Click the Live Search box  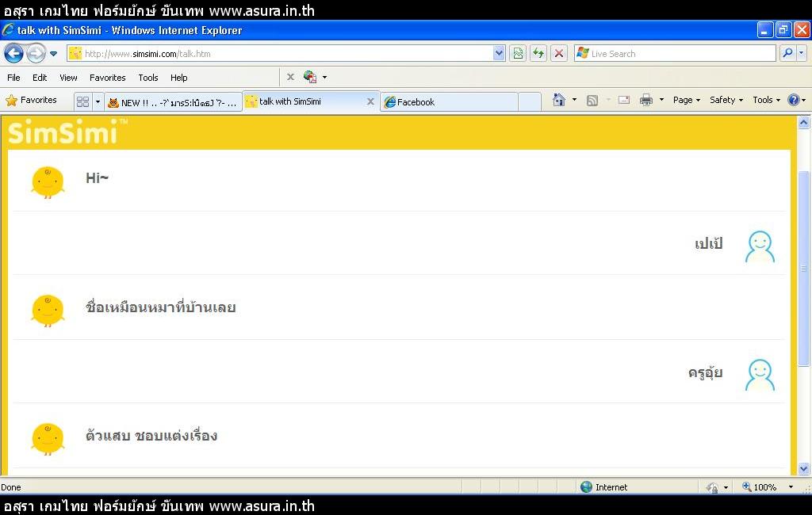point(675,53)
